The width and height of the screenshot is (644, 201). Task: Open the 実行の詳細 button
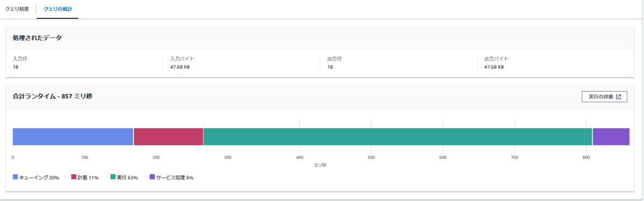(604, 97)
